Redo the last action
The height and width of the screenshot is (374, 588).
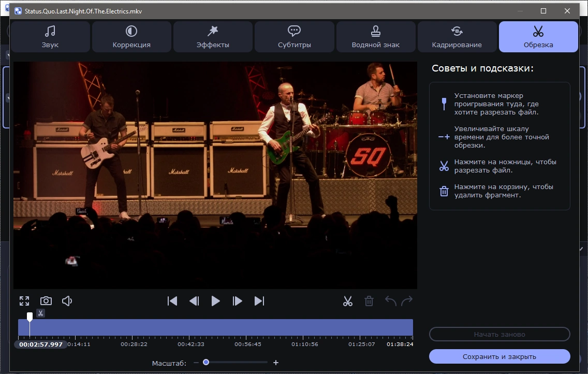[x=407, y=300]
